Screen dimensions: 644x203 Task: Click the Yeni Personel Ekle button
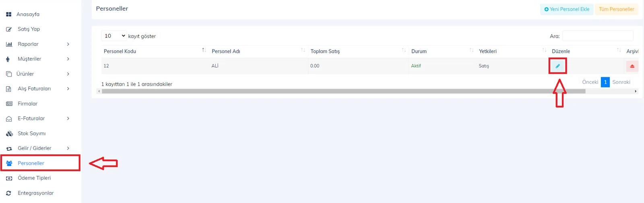567,9
